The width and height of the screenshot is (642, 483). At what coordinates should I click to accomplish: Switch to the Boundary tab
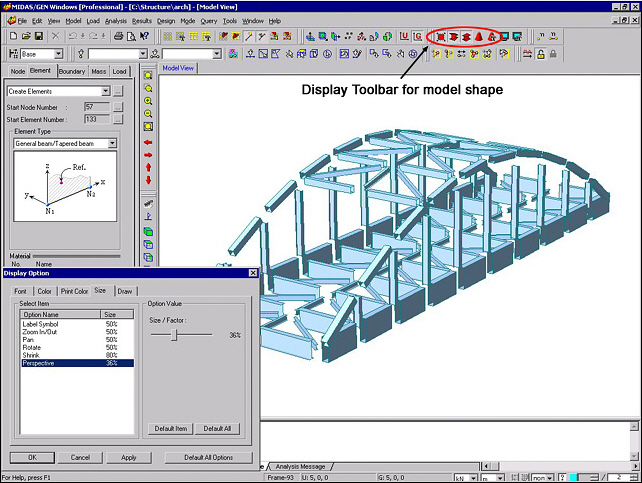[x=72, y=71]
